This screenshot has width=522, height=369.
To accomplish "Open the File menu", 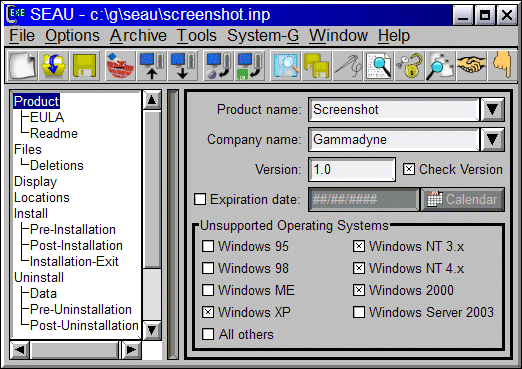I will pyautogui.click(x=22, y=35).
